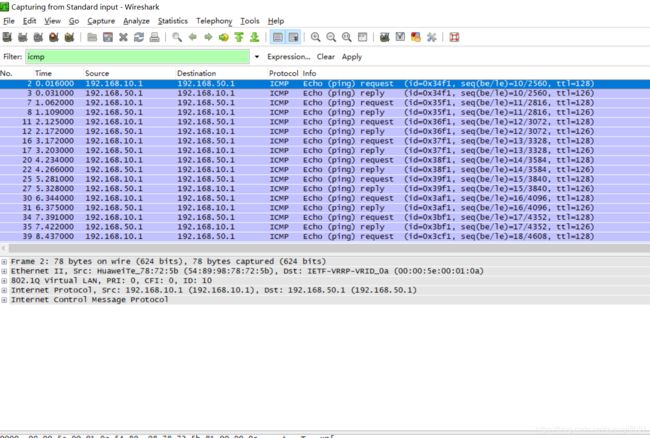Edit display filters icon

[400, 37]
